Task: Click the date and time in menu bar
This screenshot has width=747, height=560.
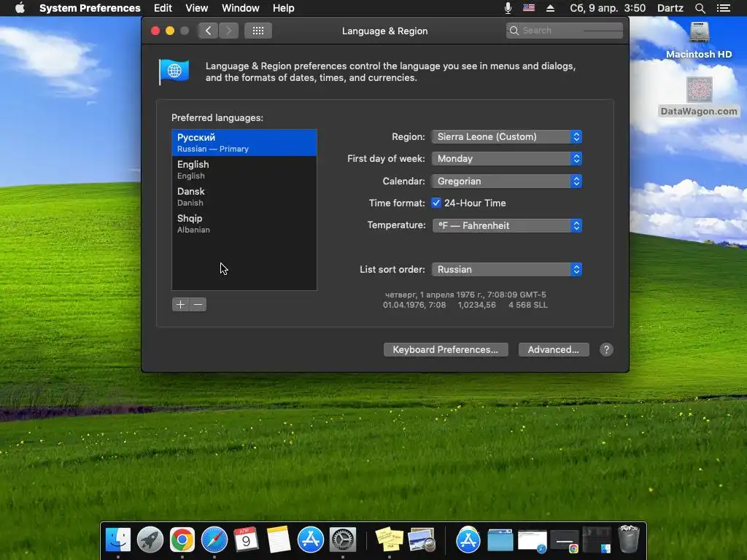Action: [608, 8]
